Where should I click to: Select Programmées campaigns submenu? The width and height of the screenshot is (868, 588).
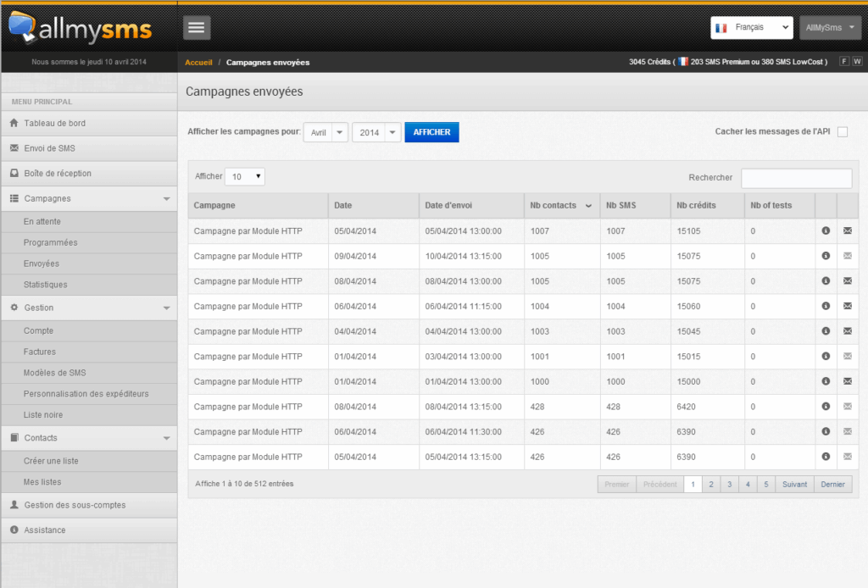pos(89,242)
